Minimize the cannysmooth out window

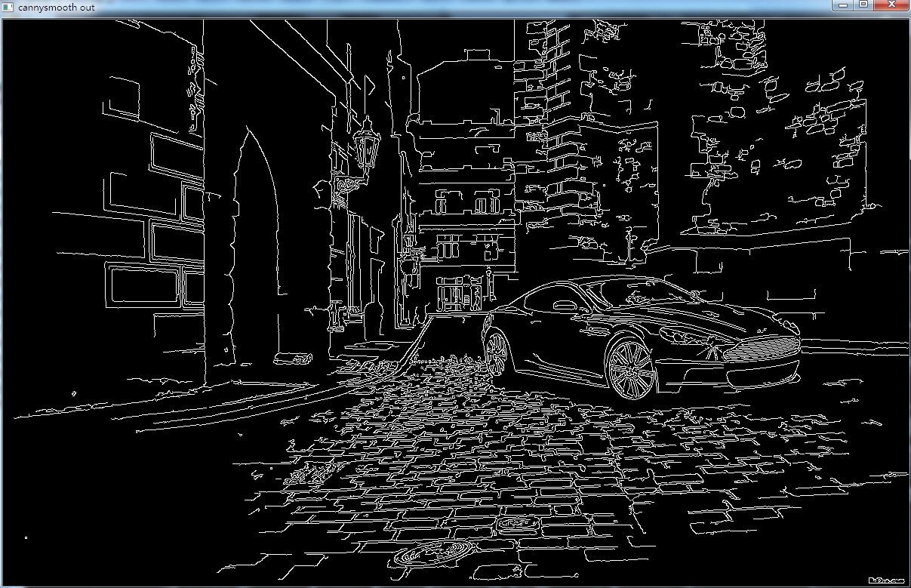[843, 5]
